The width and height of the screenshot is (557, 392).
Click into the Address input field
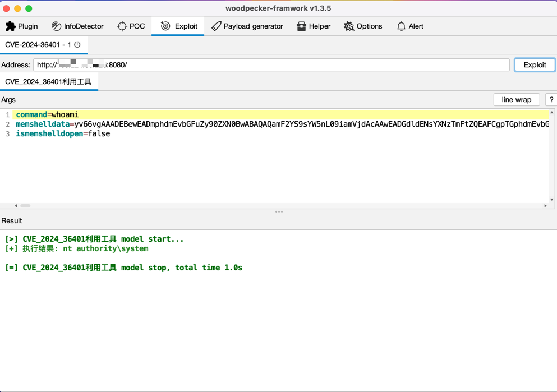coord(271,65)
